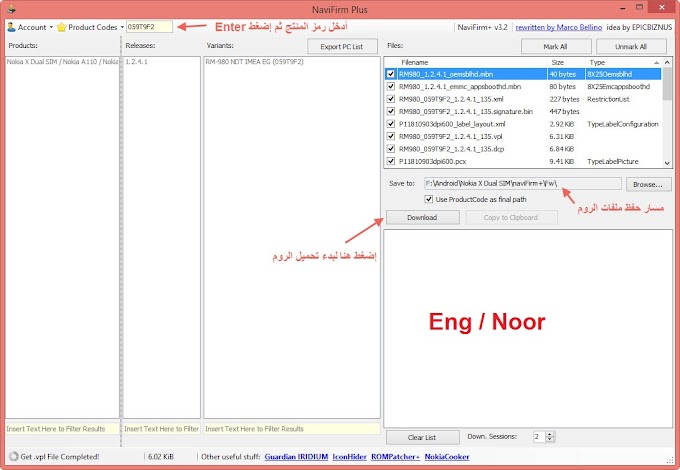The width and height of the screenshot is (680, 470).
Task: Toggle checkbox for P11810903dpi600.pcx
Action: click(391, 161)
